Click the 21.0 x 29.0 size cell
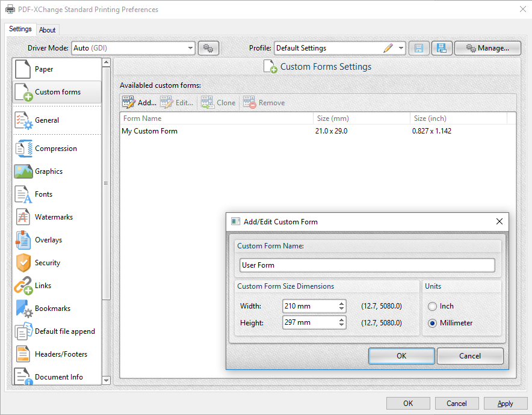This screenshot has width=532, height=415. pos(331,131)
